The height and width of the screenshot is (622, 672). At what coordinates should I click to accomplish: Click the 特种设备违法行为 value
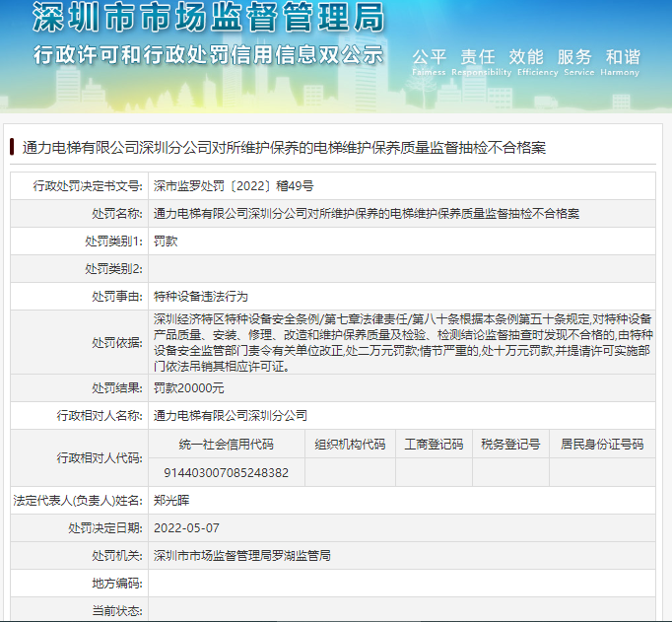201,296
